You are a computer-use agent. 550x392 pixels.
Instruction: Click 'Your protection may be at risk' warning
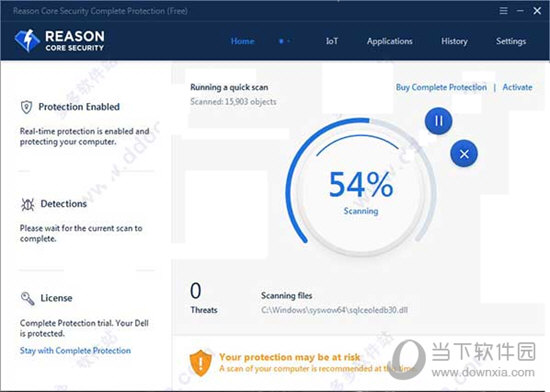coord(290,357)
